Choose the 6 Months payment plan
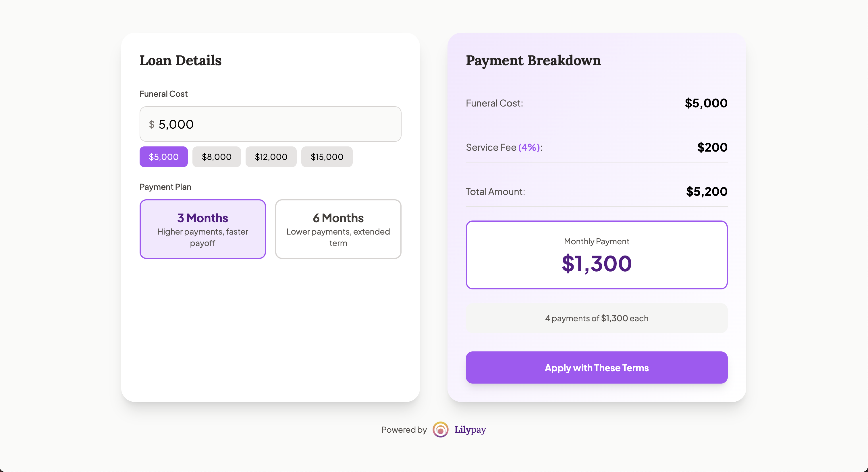This screenshot has width=868, height=472. point(337,229)
